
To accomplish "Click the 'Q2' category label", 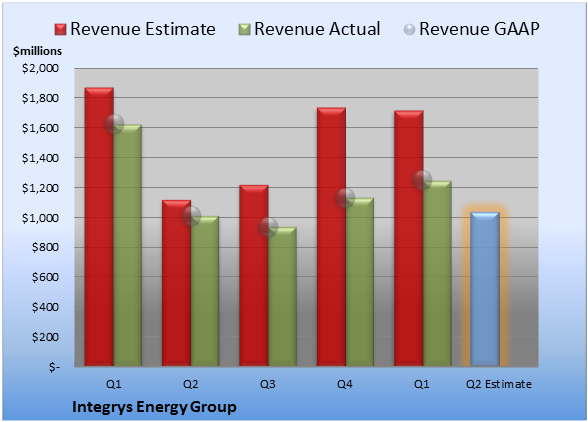I will [x=190, y=384].
